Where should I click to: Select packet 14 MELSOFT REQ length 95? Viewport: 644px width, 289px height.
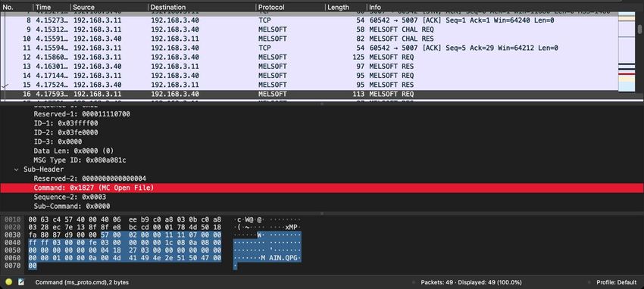point(309,76)
